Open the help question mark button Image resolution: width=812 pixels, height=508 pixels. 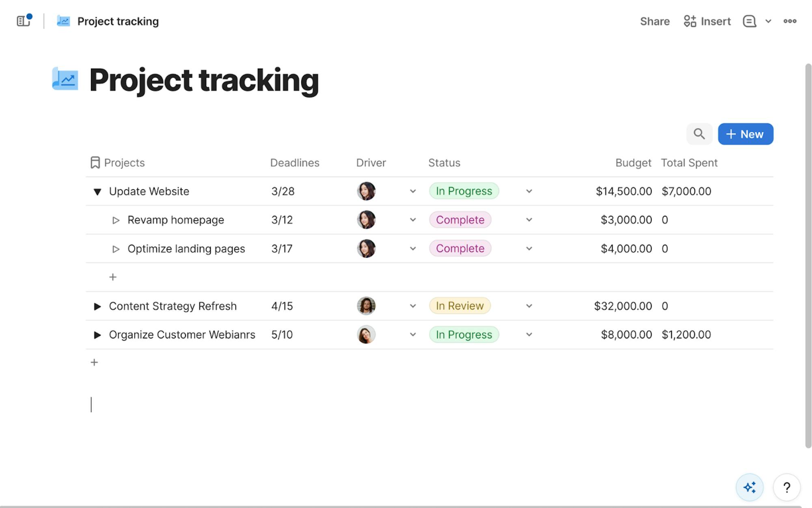click(786, 487)
